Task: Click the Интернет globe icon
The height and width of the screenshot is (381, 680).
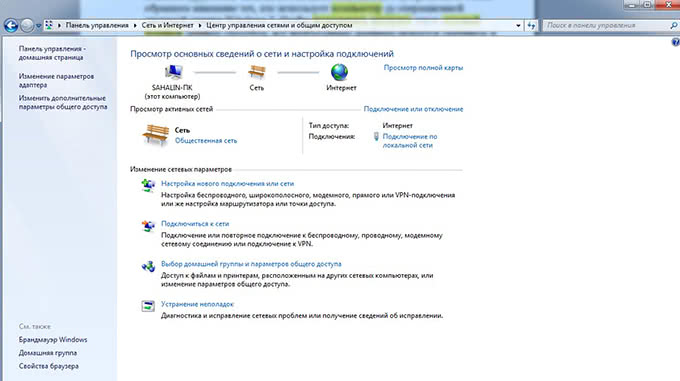Action: point(339,72)
